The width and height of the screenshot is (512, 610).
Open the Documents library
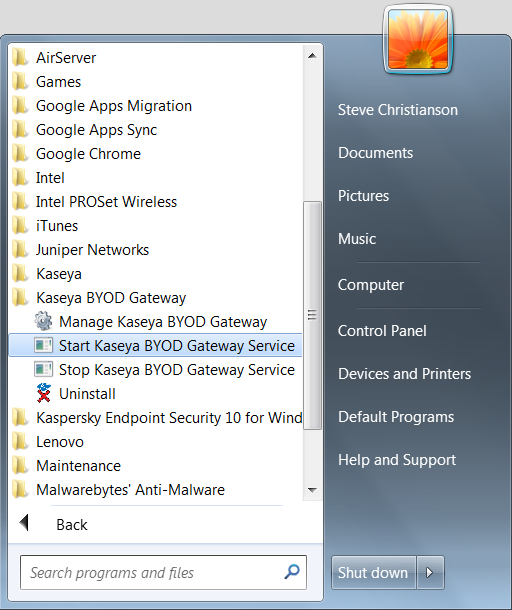(375, 153)
